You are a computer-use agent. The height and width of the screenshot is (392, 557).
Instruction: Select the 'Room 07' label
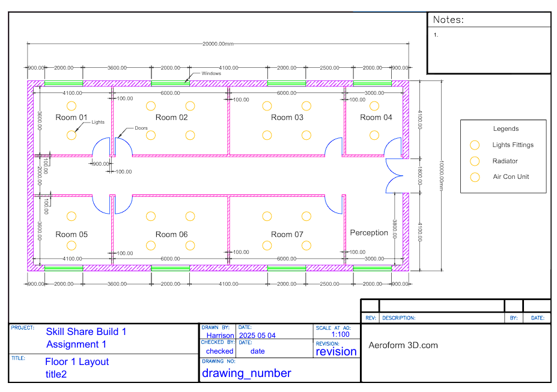(x=287, y=235)
